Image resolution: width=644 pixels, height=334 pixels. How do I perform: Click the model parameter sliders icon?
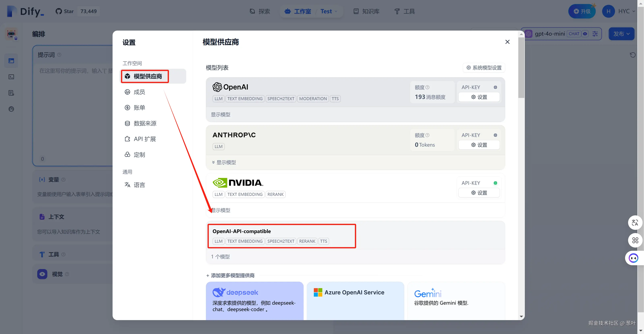pos(595,34)
